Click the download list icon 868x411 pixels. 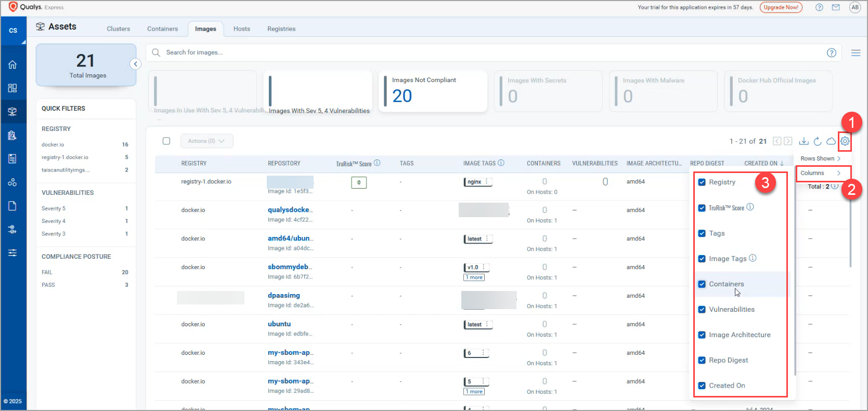click(x=804, y=141)
